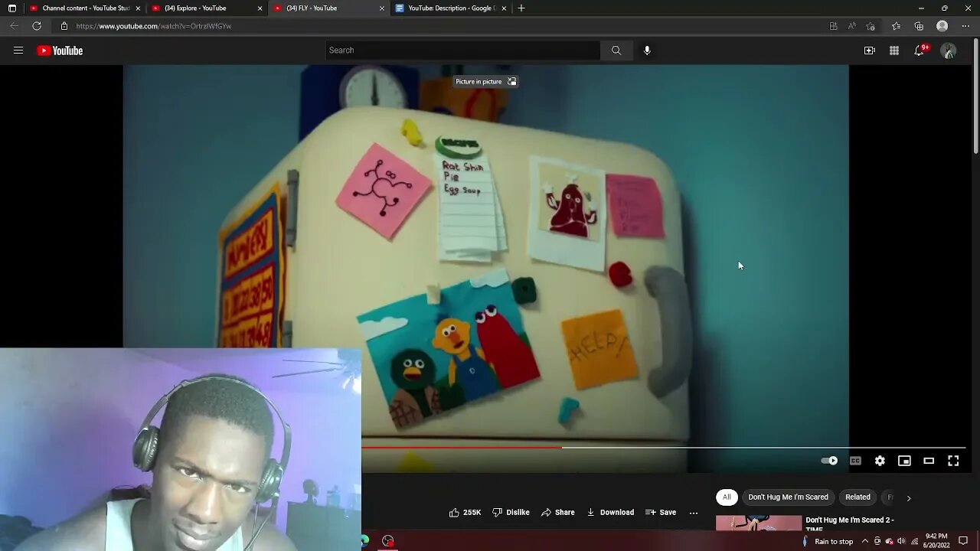Open the more actions ellipsis below video
This screenshot has height=551, width=980.
tap(694, 513)
